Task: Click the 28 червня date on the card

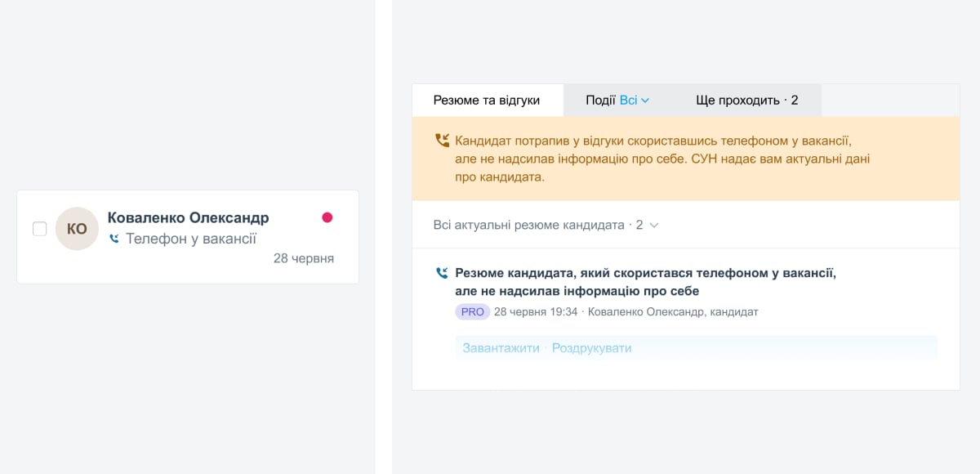Action: (x=305, y=257)
